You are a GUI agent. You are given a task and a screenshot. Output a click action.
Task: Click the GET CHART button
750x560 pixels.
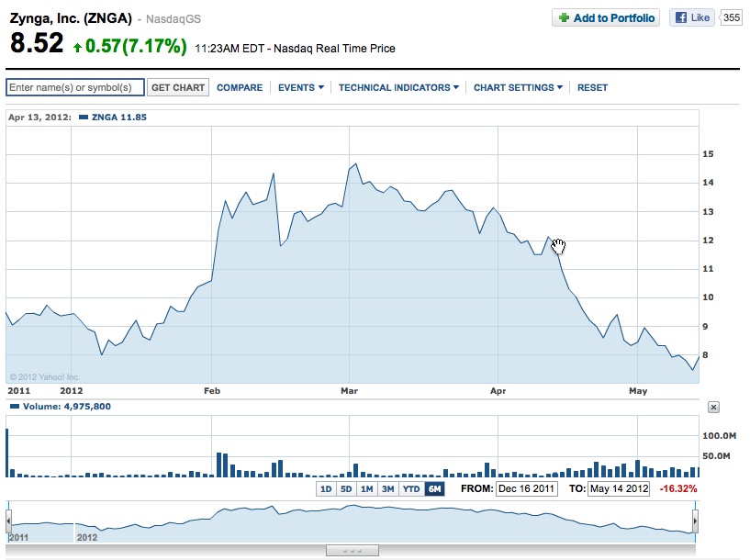[178, 87]
